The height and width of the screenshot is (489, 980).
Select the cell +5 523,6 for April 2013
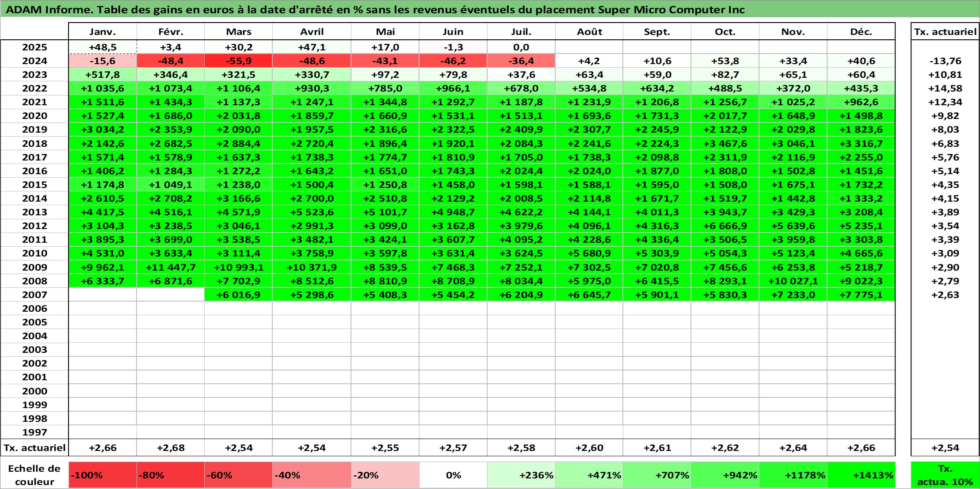(312, 212)
